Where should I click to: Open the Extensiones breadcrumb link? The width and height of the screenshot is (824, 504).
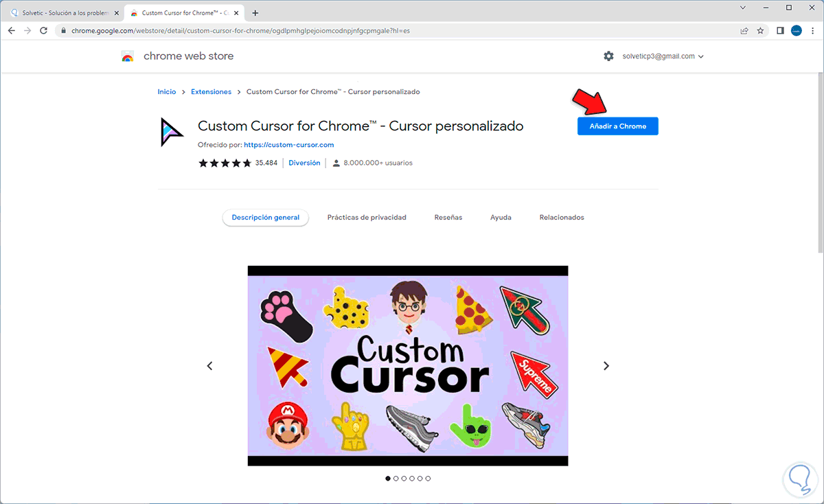211,92
